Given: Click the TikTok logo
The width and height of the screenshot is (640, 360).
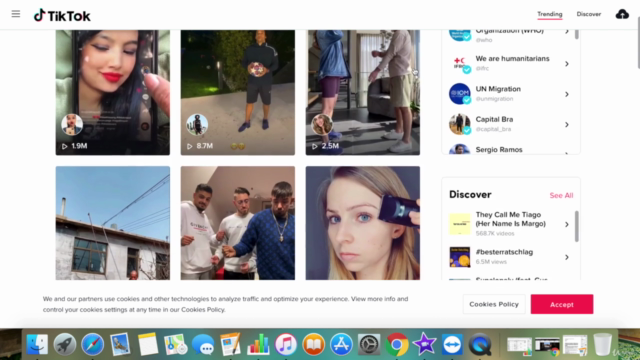Looking at the screenshot, I should click(x=62, y=16).
